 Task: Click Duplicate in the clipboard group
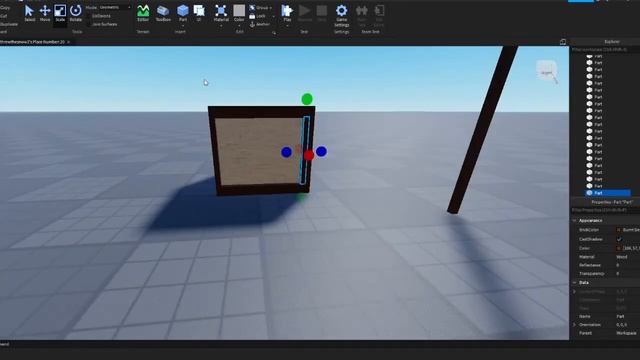click(x=9, y=24)
